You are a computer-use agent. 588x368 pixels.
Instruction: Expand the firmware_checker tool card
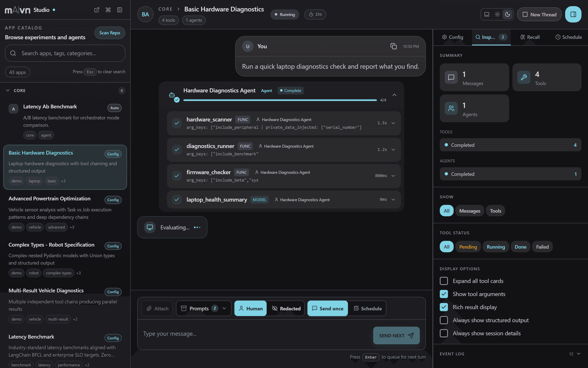click(393, 176)
